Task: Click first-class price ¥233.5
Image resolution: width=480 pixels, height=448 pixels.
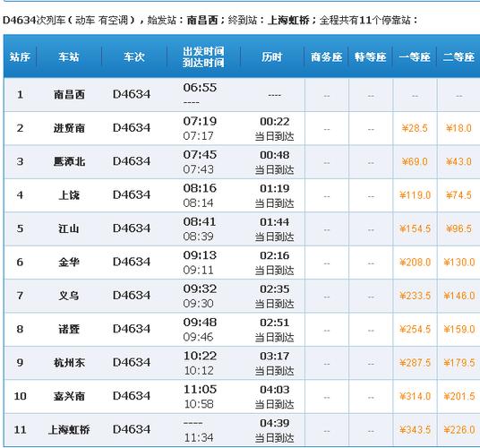Action: 415,296
